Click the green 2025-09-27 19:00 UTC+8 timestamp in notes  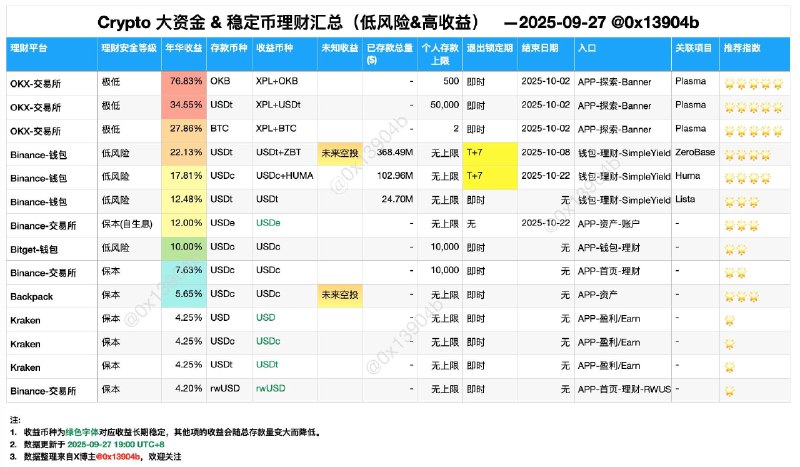tap(116, 445)
